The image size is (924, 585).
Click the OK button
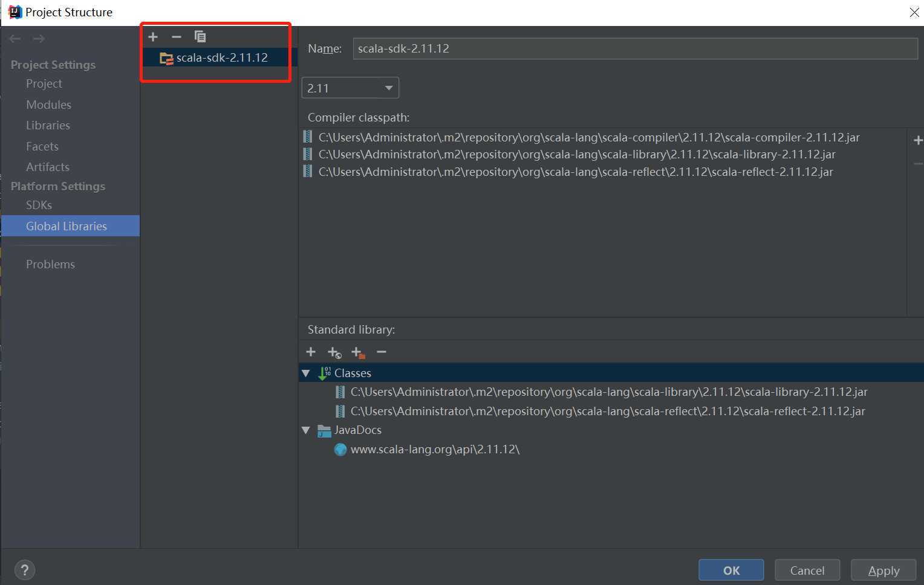pyautogui.click(x=731, y=570)
